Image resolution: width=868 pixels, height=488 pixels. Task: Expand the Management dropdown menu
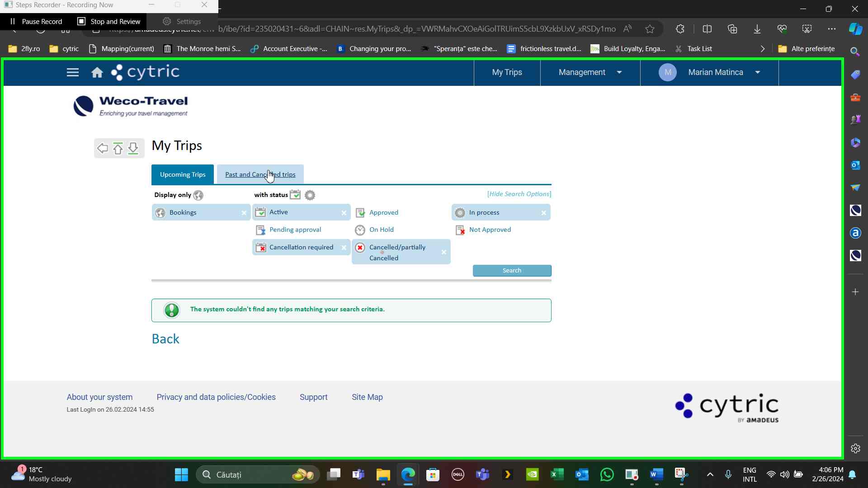click(590, 72)
